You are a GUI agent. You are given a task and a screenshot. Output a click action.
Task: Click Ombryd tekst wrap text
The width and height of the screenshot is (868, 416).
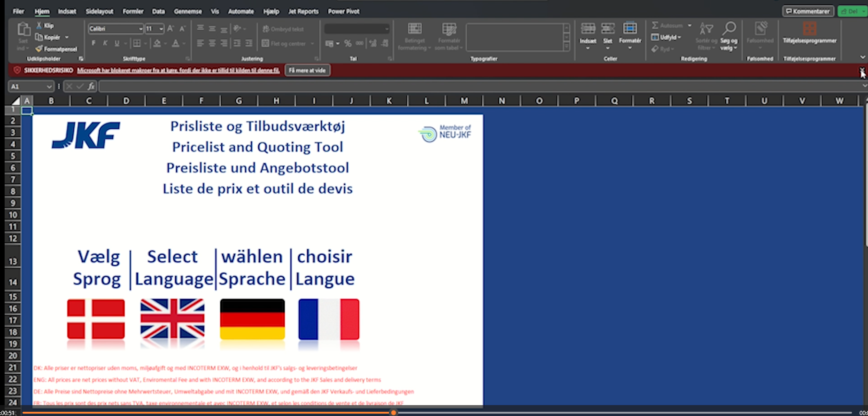coord(283,29)
